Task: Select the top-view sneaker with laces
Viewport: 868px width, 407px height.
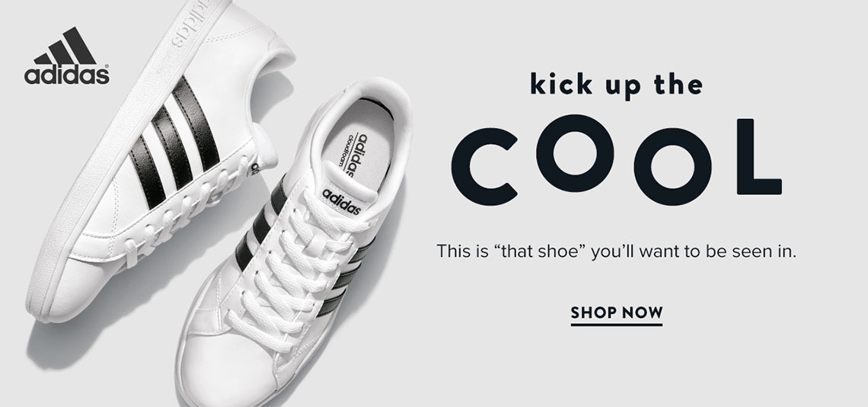Action: (293, 244)
